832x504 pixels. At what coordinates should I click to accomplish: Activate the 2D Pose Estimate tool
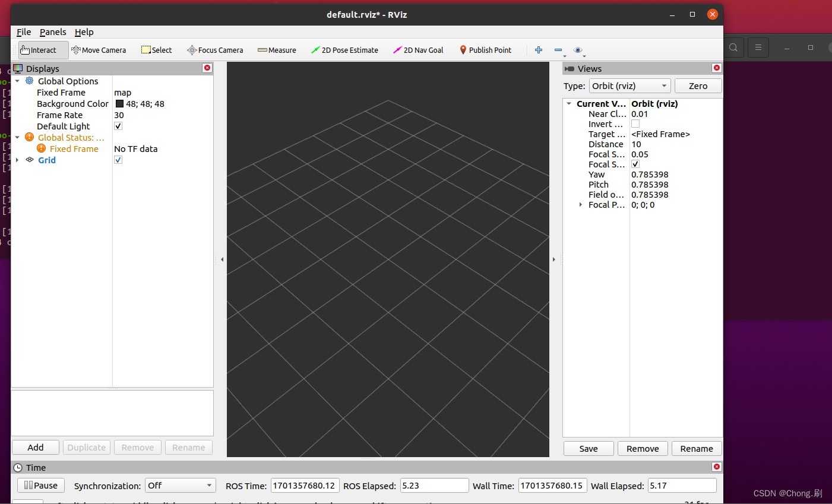(x=344, y=50)
